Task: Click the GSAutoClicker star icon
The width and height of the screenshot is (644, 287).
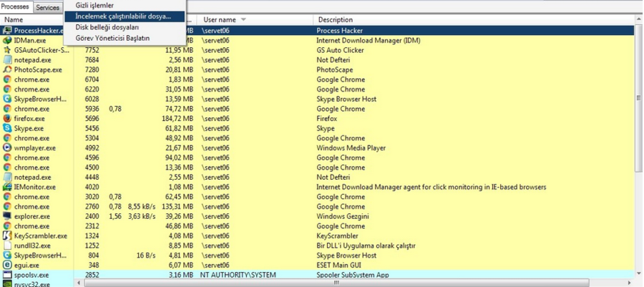Action: tap(7, 50)
